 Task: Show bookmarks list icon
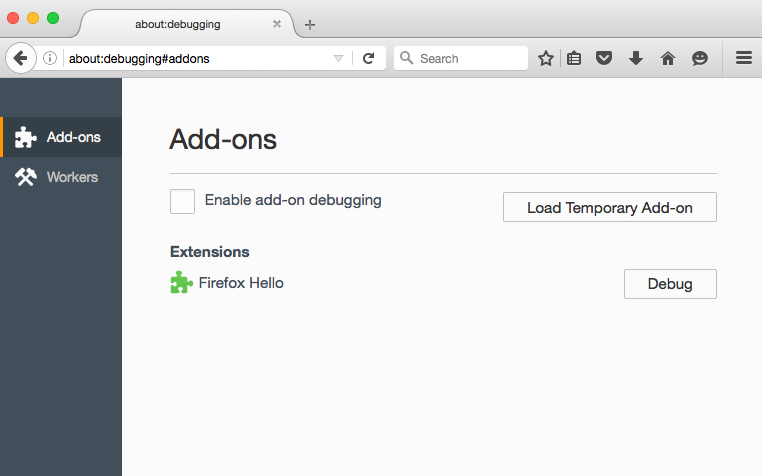[574, 58]
